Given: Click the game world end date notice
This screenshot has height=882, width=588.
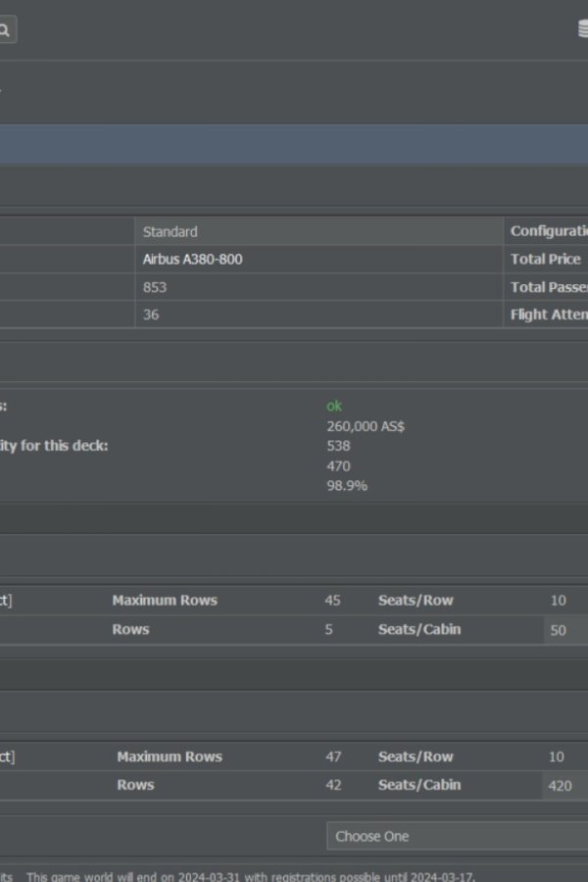Looking at the screenshot, I should (x=251, y=876).
